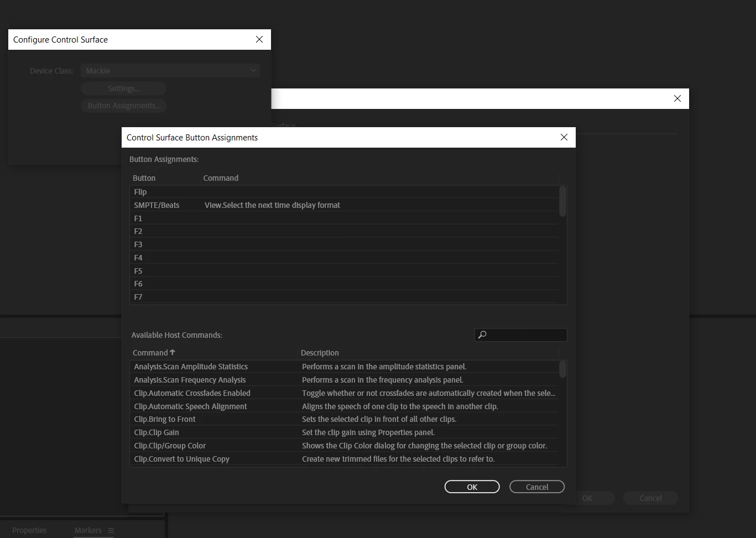Viewport: 756px width, 538px height.
Task: Click the Button Assignments... button
Action: [124, 106]
